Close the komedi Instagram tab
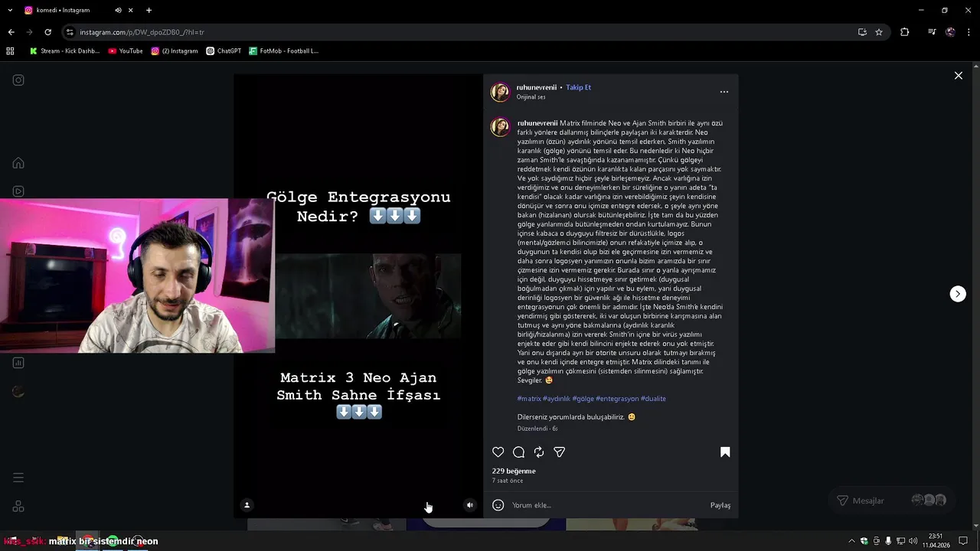Screen dimensions: 980x551 coord(131,10)
